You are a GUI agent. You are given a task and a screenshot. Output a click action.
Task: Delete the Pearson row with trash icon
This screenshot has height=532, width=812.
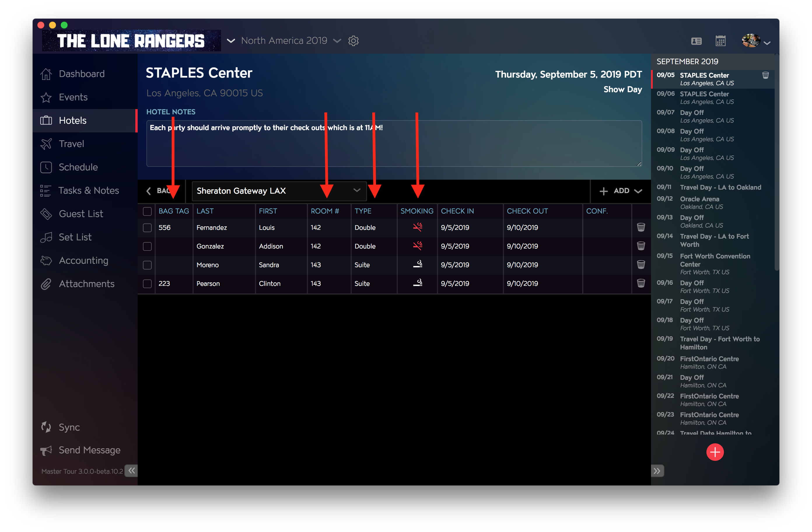641,283
